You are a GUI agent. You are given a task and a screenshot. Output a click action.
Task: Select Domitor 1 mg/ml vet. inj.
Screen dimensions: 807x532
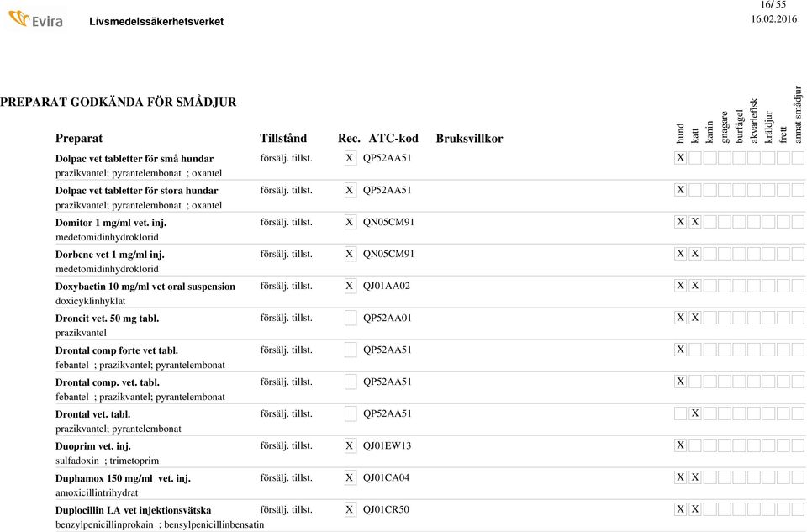111,223
